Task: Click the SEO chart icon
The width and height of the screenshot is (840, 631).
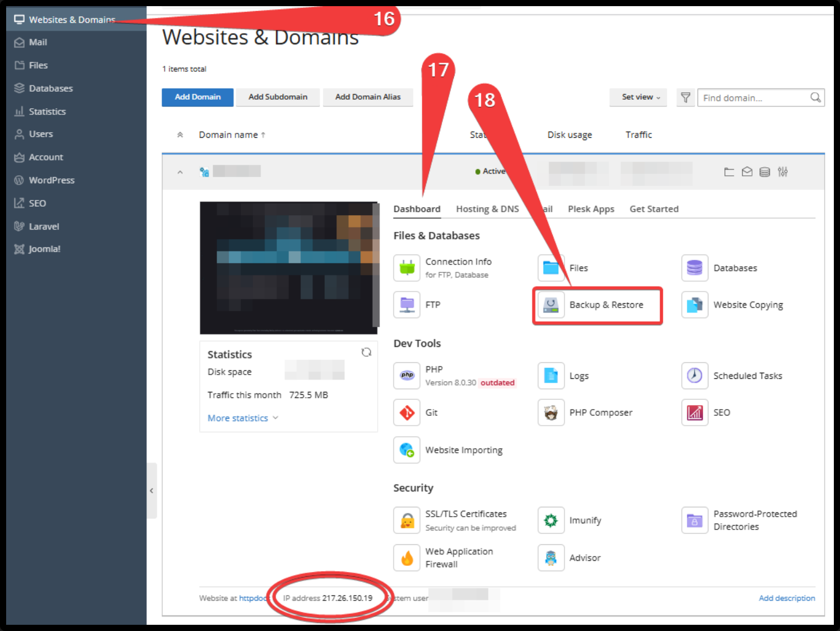Action: 695,412
